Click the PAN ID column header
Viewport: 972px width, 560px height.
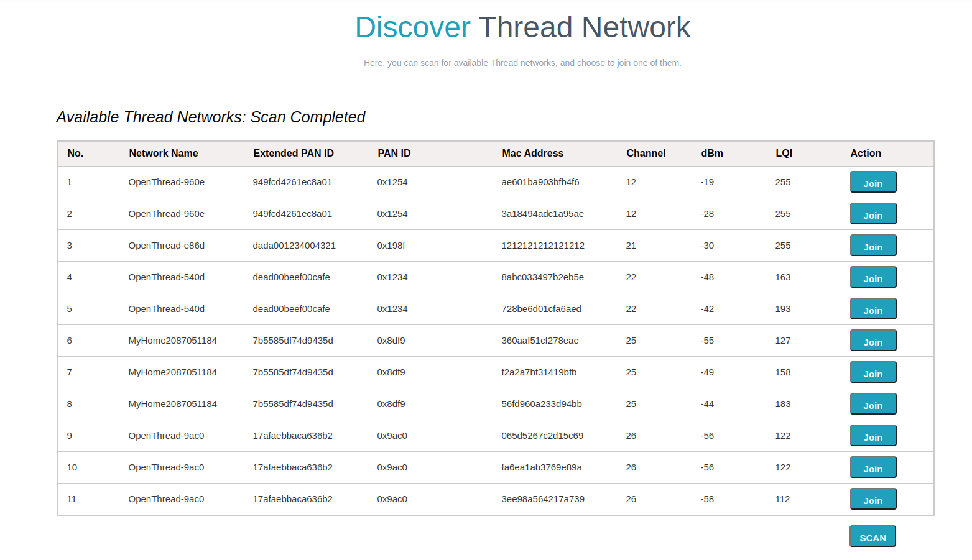pyautogui.click(x=394, y=153)
